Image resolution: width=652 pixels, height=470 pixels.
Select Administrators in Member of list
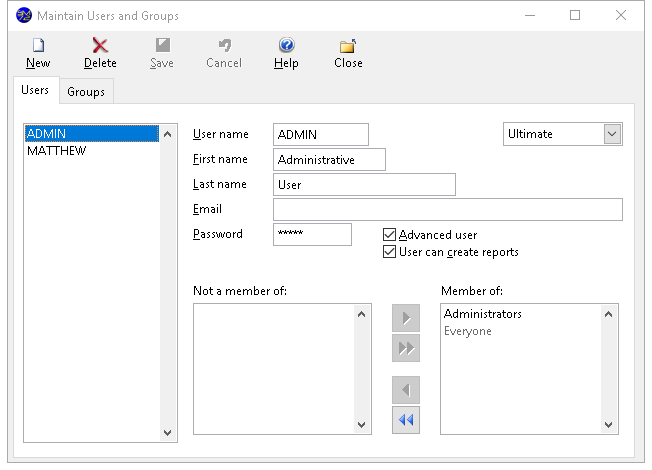[521, 314]
